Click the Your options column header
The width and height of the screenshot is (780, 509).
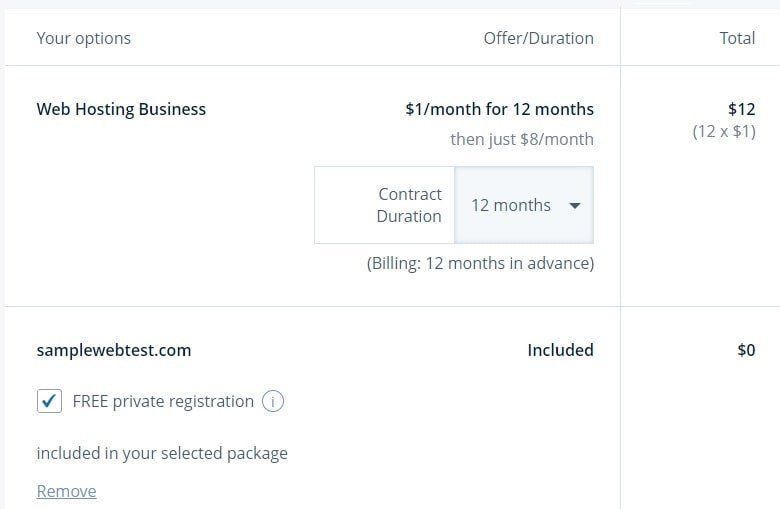[x=84, y=38]
